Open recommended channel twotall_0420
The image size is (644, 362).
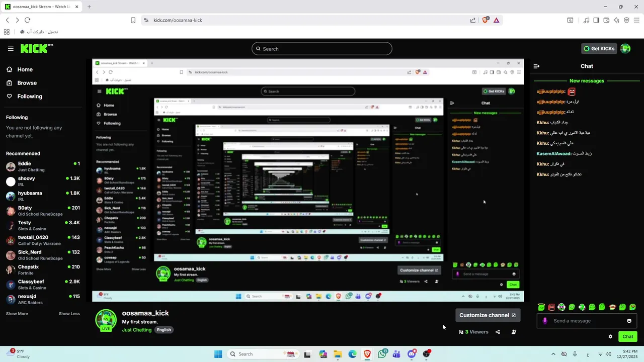[43, 240]
